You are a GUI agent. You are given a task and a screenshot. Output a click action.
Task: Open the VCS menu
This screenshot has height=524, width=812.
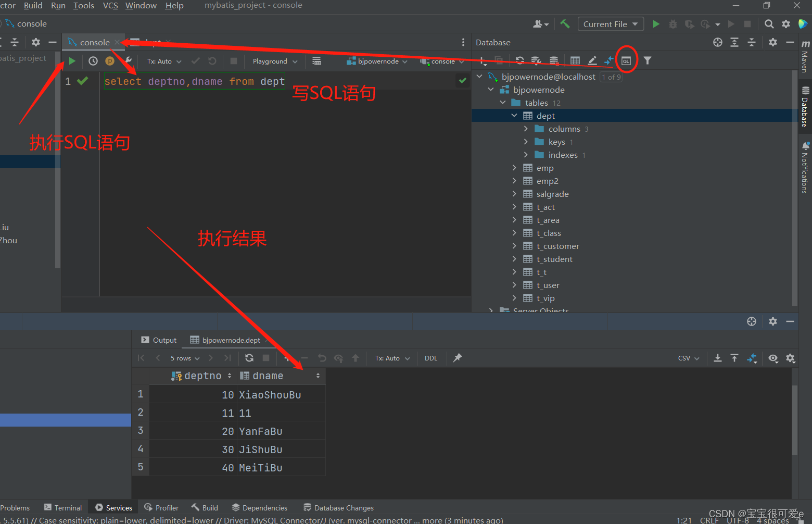pyautogui.click(x=110, y=5)
